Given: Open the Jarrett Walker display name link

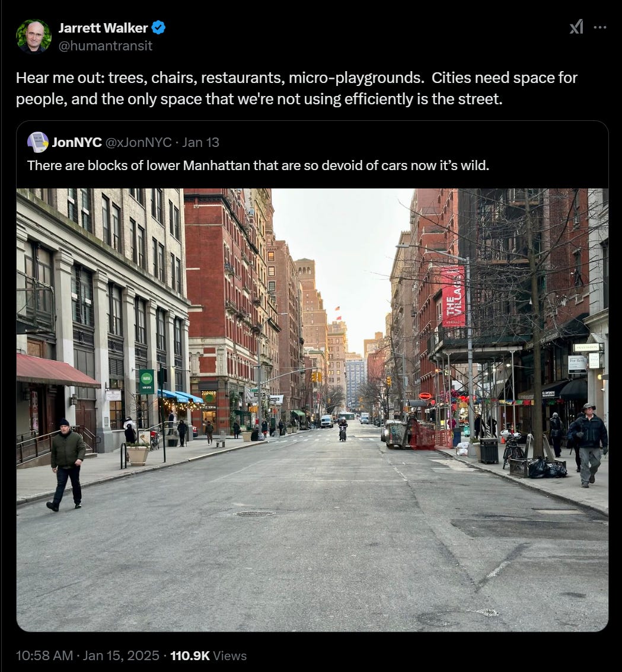Looking at the screenshot, I should (x=103, y=28).
